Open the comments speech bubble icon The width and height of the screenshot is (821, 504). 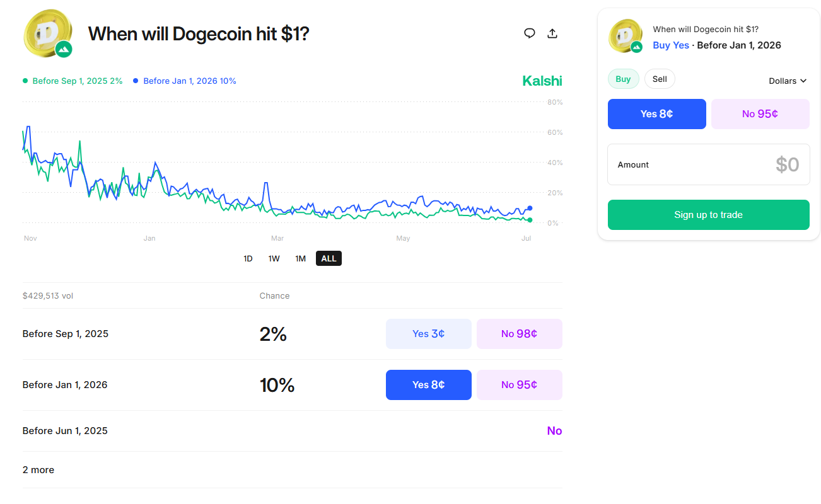530,33
